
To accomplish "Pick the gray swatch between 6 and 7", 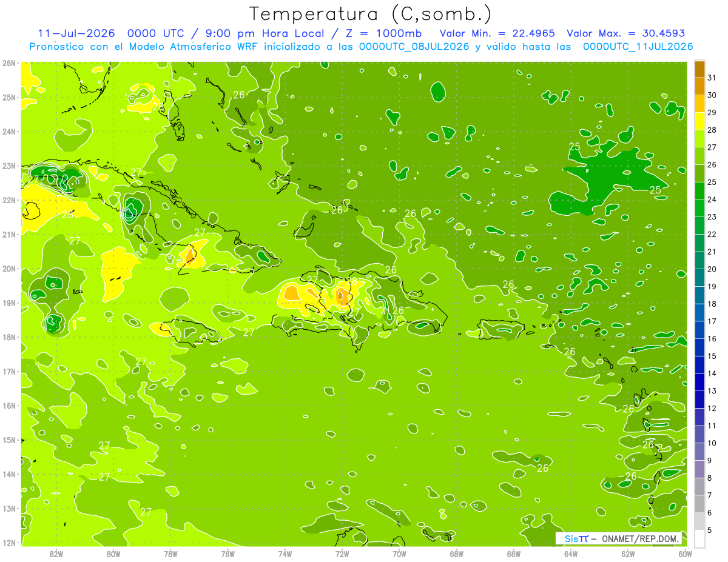I will point(699,504).
